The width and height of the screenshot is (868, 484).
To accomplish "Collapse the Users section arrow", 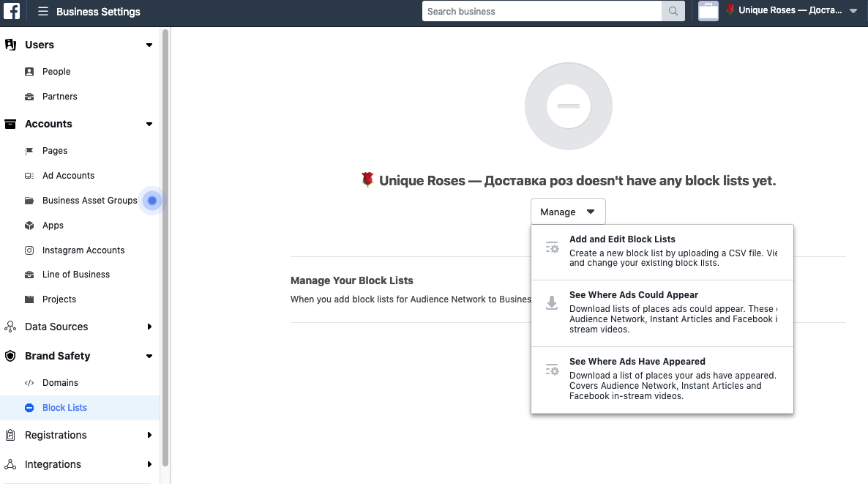I will [149, 45].
